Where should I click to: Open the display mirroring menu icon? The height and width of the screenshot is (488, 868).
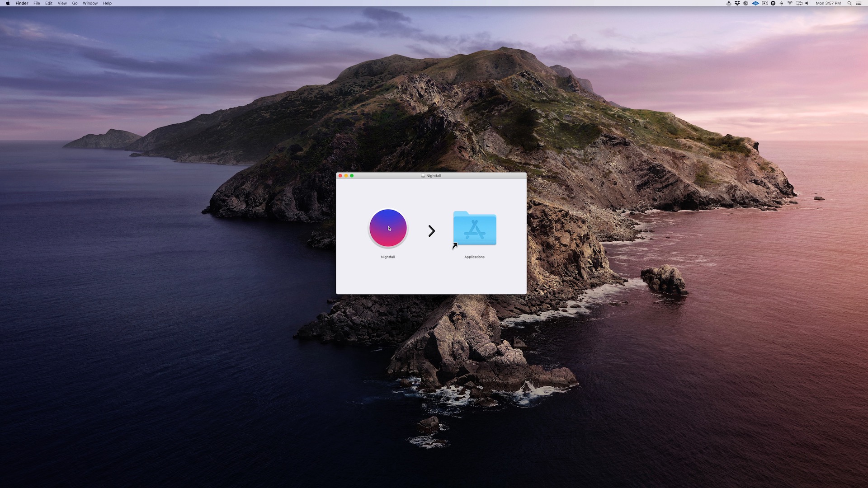point(799,3)
